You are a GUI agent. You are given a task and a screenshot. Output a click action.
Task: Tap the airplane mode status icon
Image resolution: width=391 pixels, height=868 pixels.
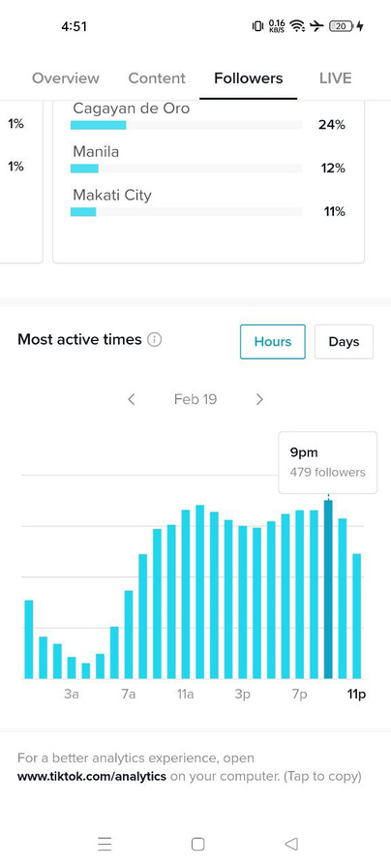[x=316, y=25]
